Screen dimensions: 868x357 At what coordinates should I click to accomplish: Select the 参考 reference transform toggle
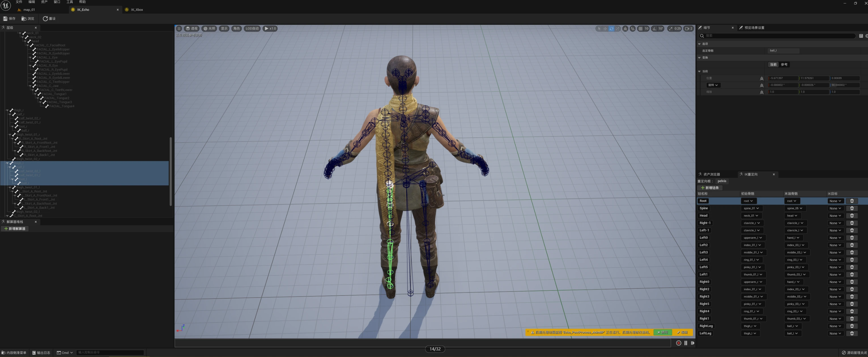point(784,64)
